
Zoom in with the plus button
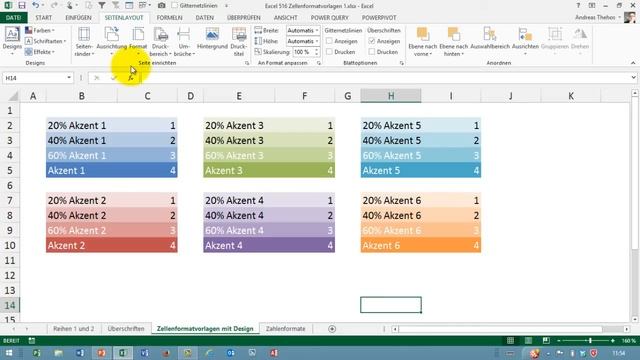click(613, 340)
